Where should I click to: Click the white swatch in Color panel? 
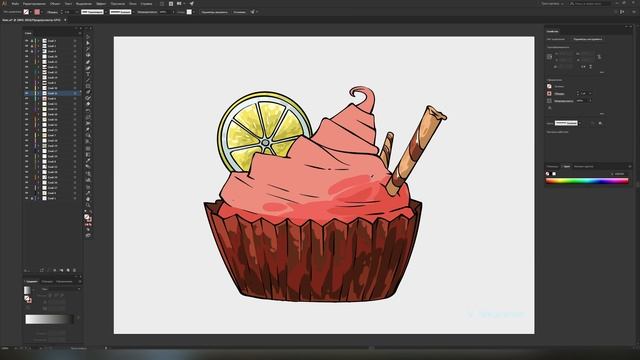[554, 174]
